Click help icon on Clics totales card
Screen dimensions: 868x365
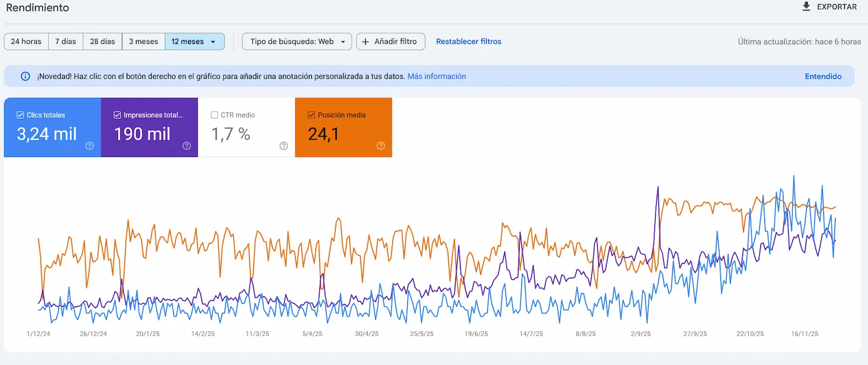[x=90, y=146]
